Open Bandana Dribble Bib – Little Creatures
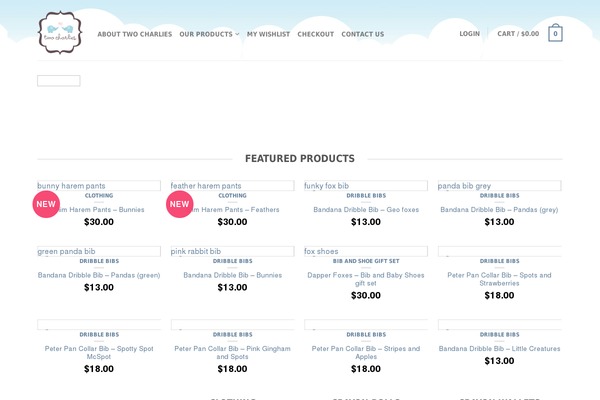 (x=499, y=349)
